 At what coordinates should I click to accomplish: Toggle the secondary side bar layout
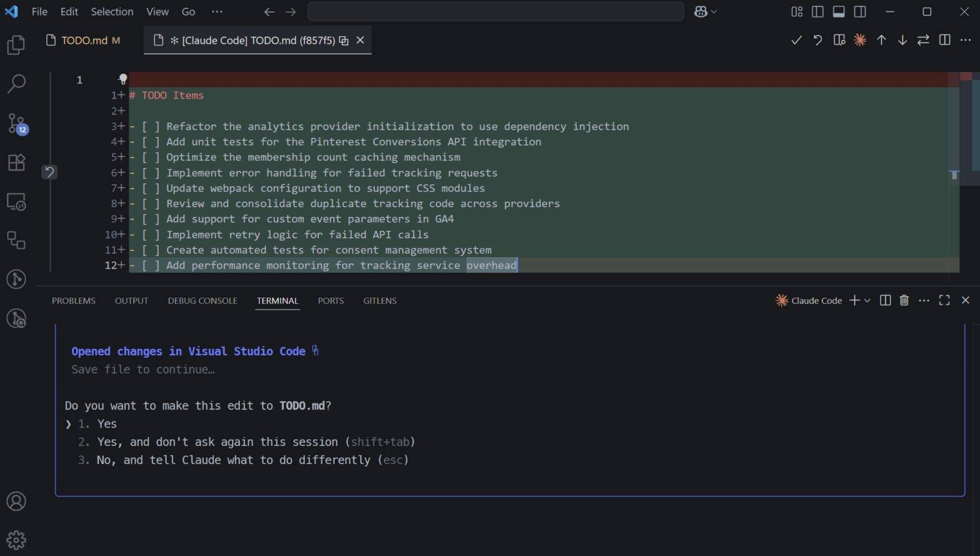coord(860,12)
